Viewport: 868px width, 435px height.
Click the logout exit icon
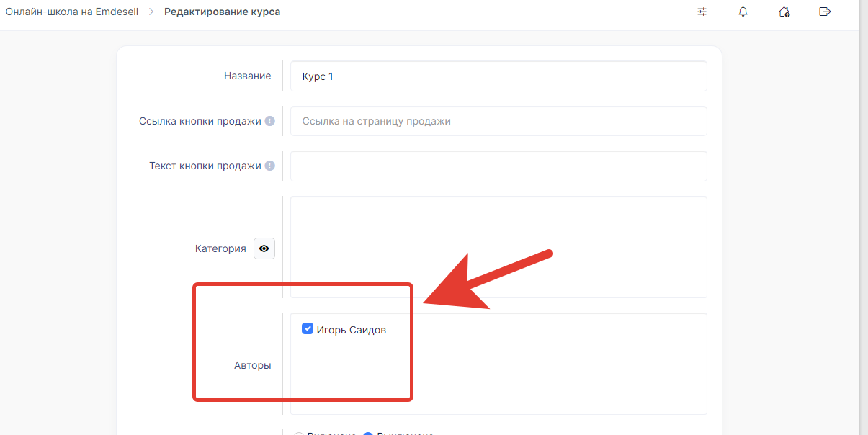click(826, 12)
